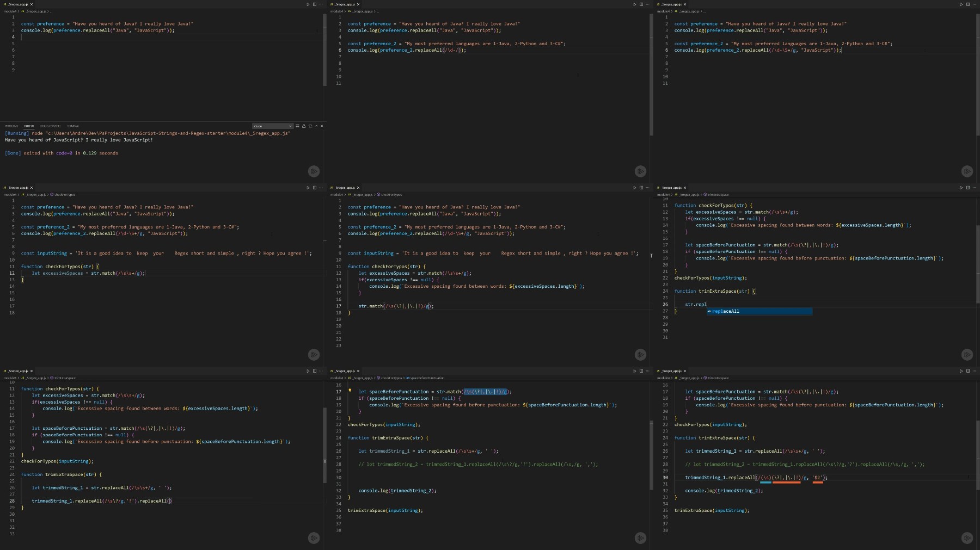Open more actions in the top-middle pane

pyautogui.click(x=647, y=4)
